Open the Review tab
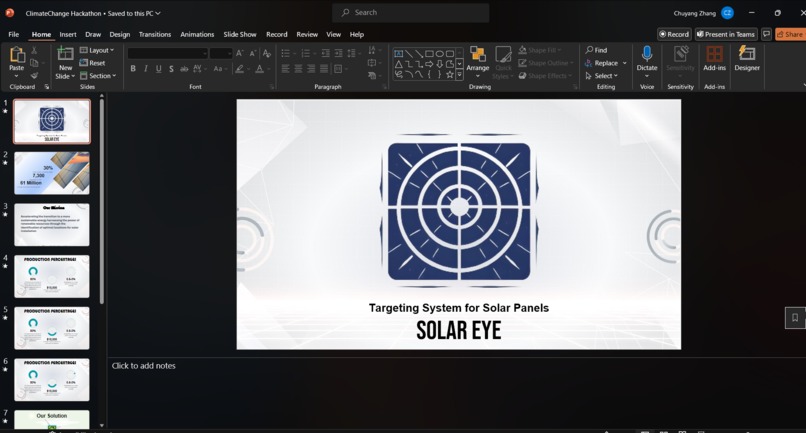806x433 pixels. [x=307, y=34]
